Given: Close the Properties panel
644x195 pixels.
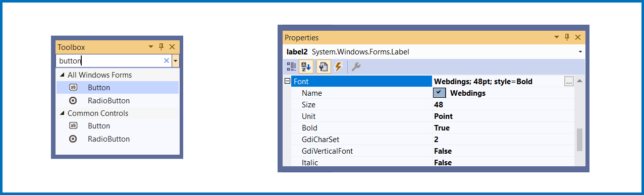Looking at the screenshot, I should coord(578,37).
